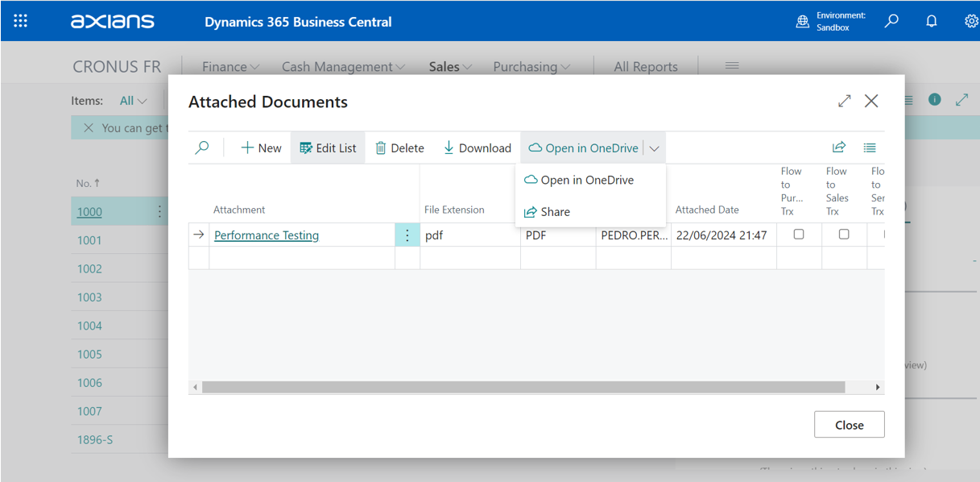Open the notifications bell
The width and height of the screenshot is (980, 482).
point(932,21)
